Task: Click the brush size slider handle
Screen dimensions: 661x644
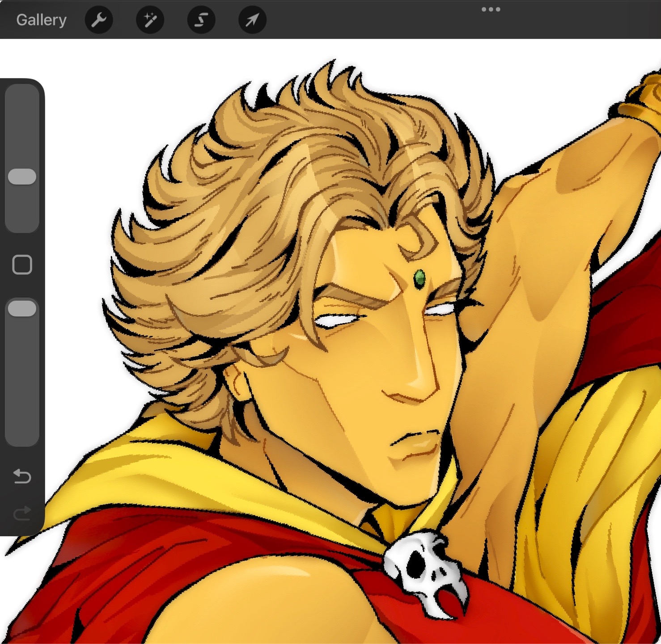Action: pos(22,177)
